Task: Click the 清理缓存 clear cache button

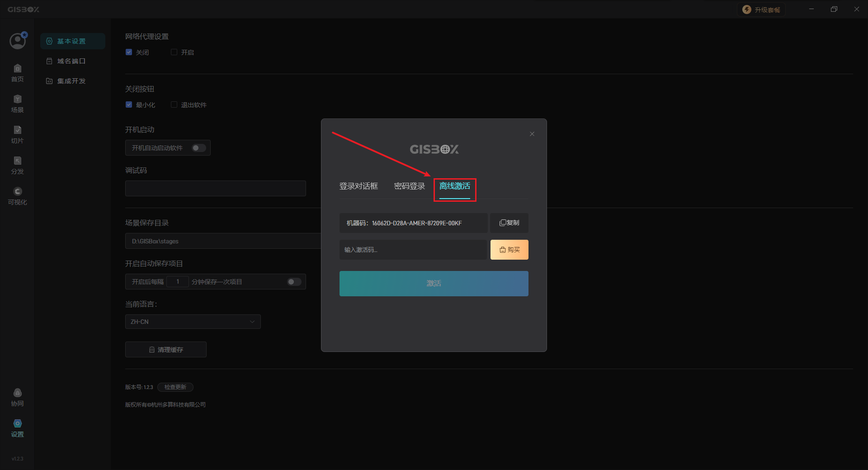Action: [x=166, y=350]
